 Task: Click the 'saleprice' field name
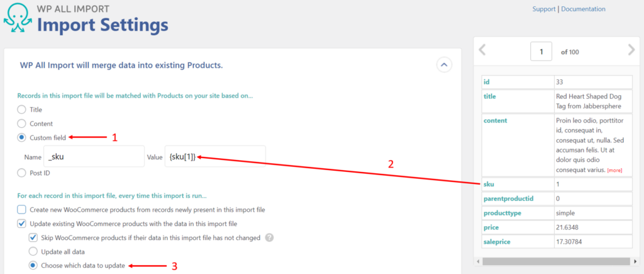tap(497, 242)
